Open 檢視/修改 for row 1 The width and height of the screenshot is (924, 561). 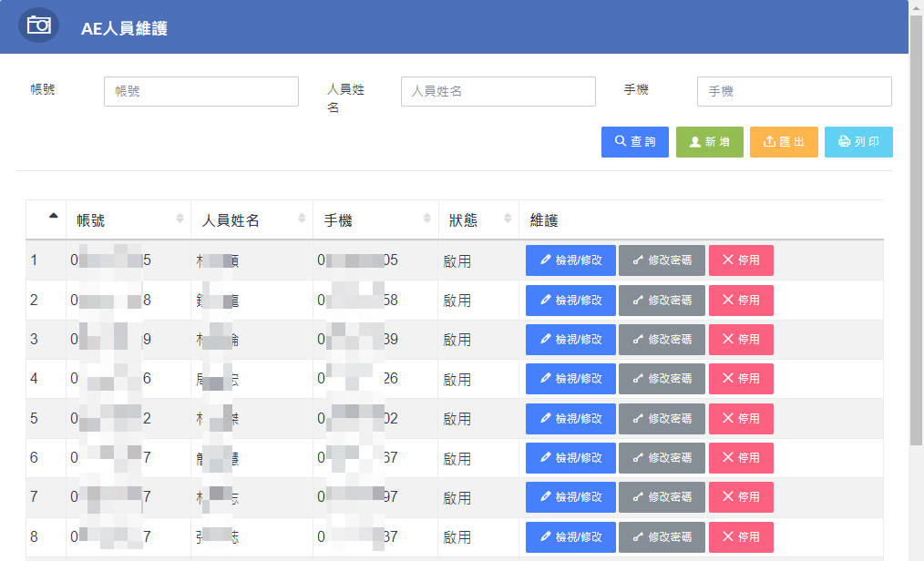570,260
